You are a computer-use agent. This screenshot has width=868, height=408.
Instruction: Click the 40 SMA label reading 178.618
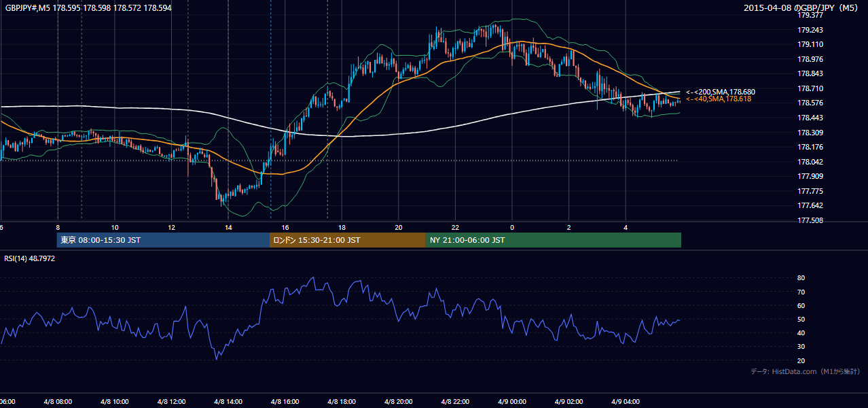coord(719,99)
